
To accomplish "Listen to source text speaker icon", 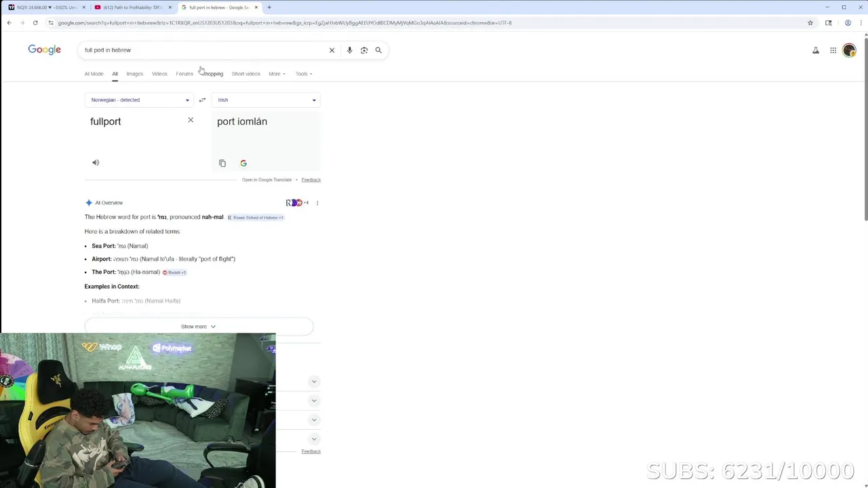I will (96, 163).
